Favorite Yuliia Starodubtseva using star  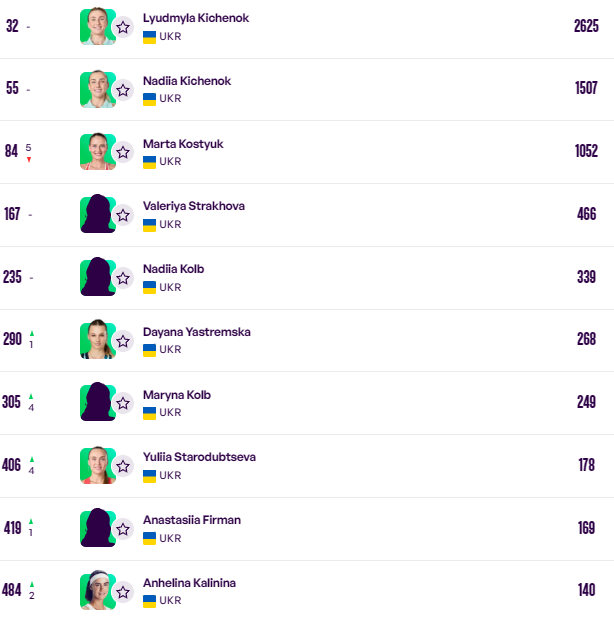pos(123,466)
